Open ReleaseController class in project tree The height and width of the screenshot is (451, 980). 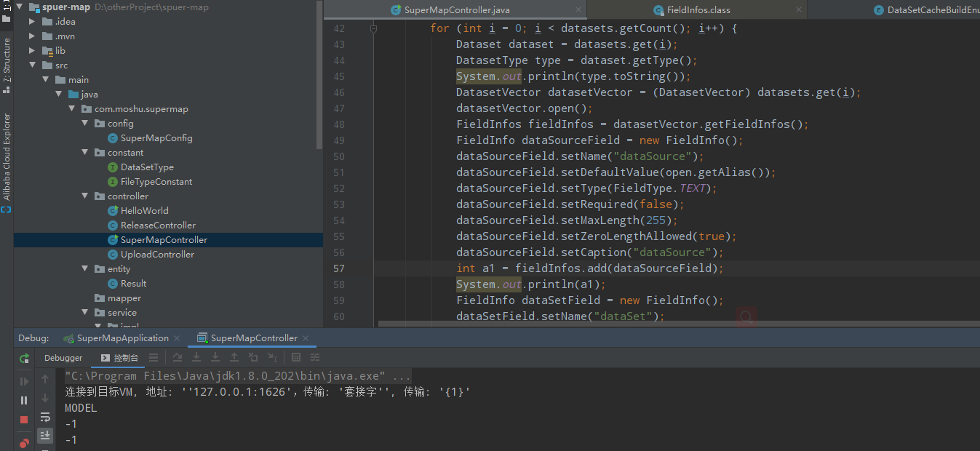coord(158,225)
